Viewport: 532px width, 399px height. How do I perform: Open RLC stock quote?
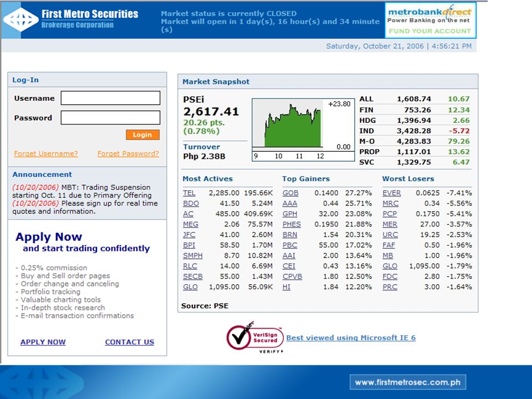point(190,267)
